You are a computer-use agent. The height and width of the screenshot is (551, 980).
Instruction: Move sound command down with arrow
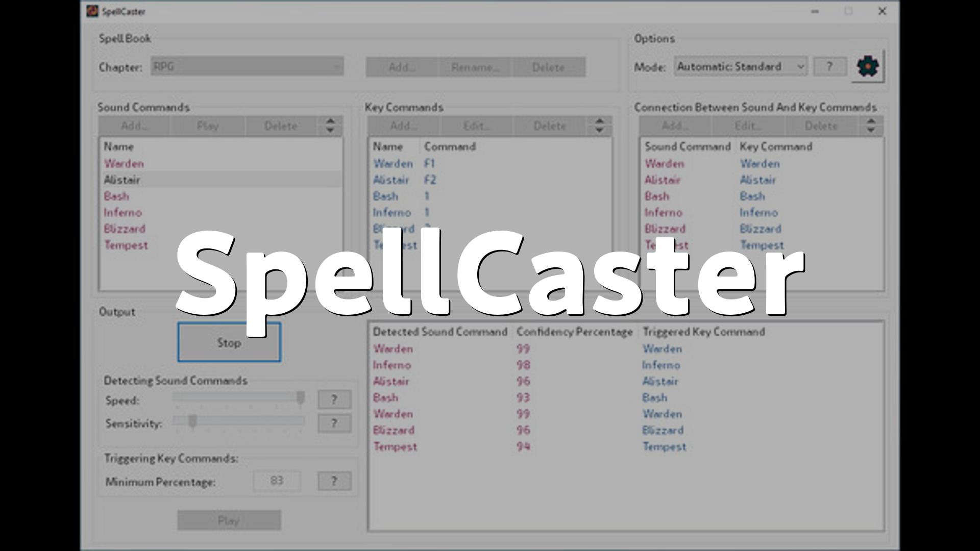point(330,130)
